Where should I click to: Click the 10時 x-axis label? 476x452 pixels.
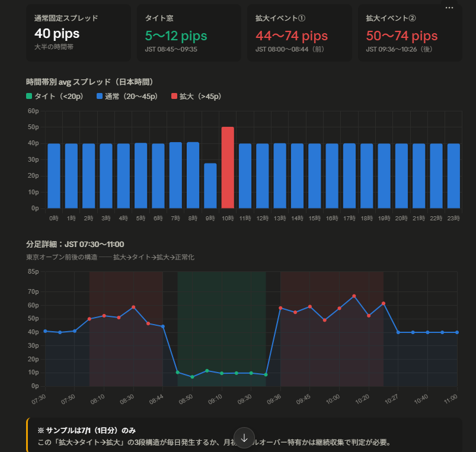click(228, 219)
